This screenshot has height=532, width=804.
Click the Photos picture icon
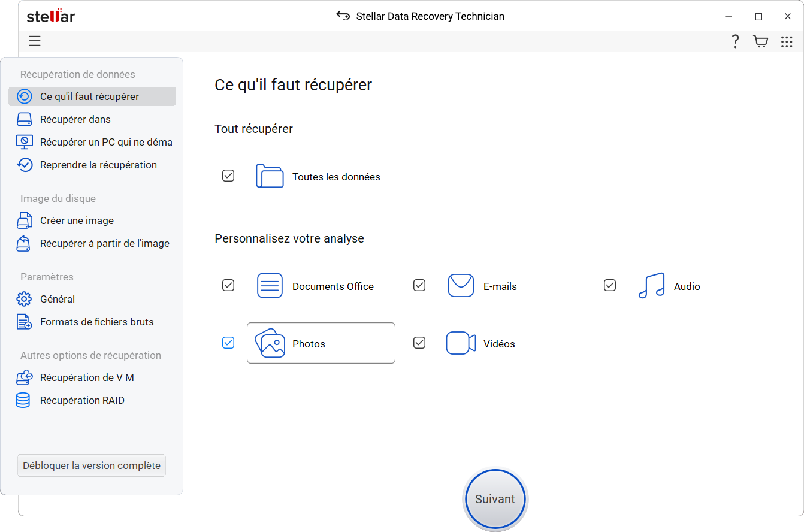click(270, 343)
